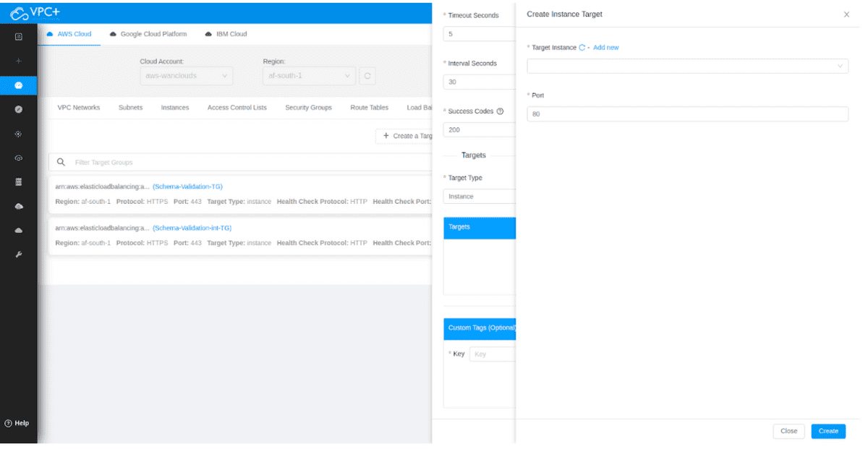Image resolution: width=868 pixels, height=449 pixels.
Task: Click the plus icon in the sidebar
Action: [x=19, y=61]
